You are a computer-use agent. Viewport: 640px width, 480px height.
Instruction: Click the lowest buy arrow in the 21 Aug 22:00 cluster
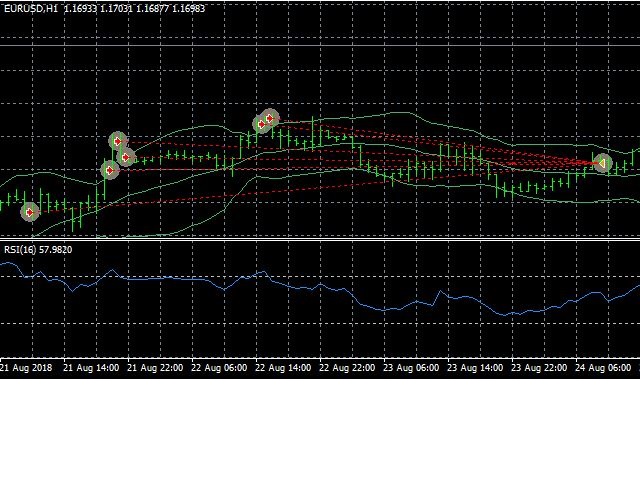[109, 170]
